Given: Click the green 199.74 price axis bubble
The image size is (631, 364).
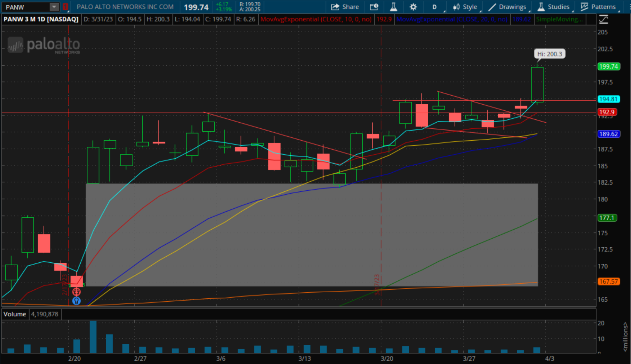Looking at the screenshot, I should (608, 66).
